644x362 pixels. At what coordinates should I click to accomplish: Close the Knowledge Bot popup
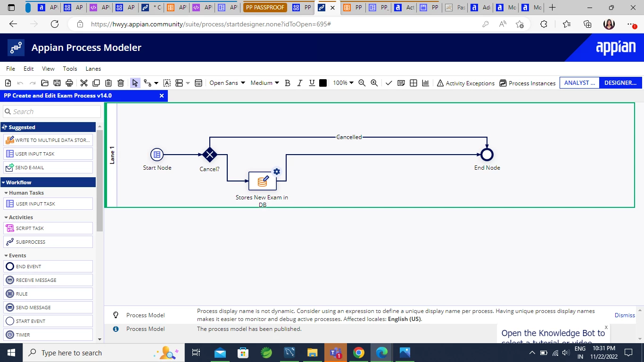[x=606, y=327]
